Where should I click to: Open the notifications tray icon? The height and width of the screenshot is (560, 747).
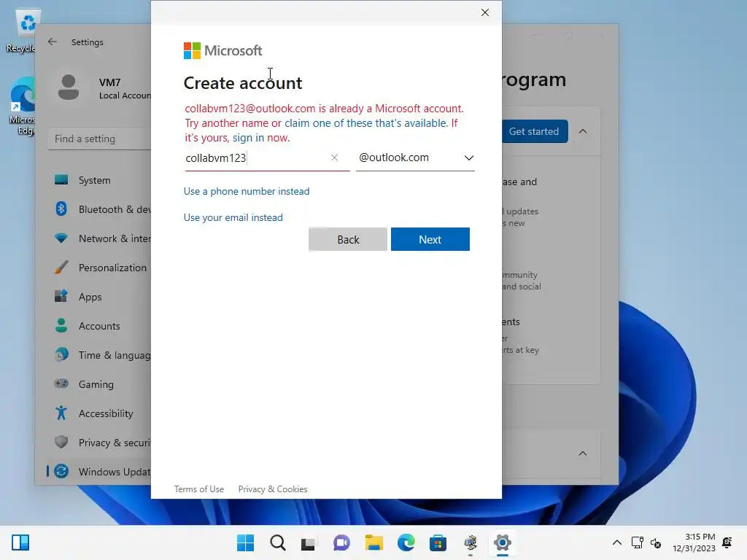click(x=727, y=542)
